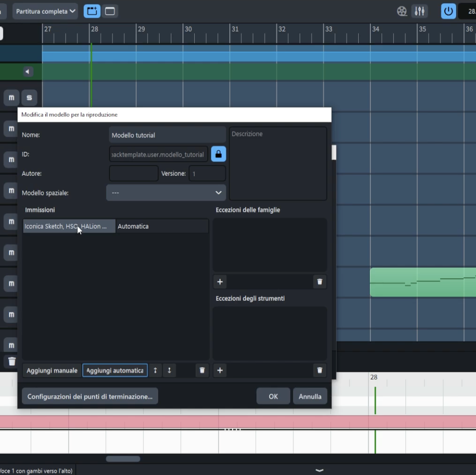Add a family exception with the plus icon
Screen dimensions: 476x475
click(x=220, y=282)
